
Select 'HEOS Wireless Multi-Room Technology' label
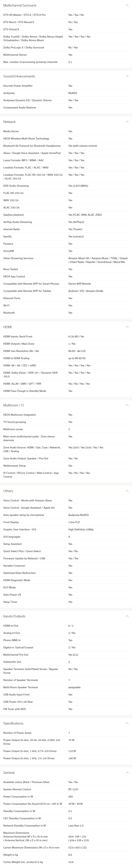point(26,138)
